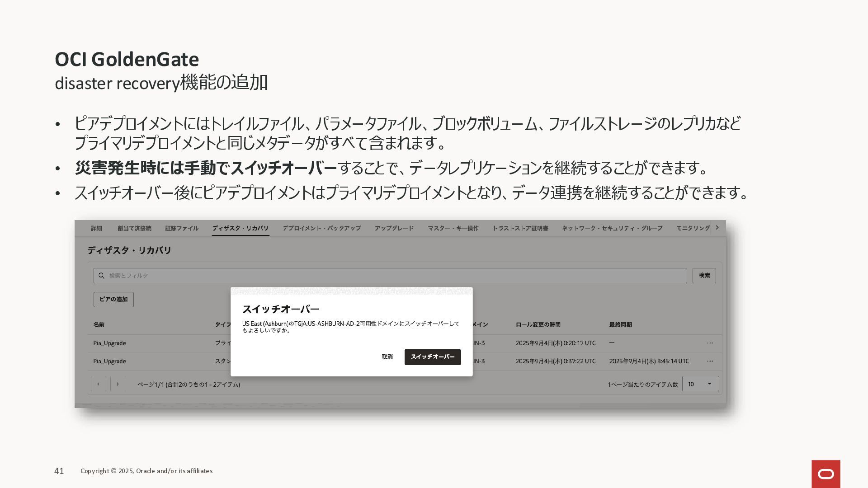This screenshot has height=488, width=868.
Task: Focus the 検索とフィルタ input field
Action: 390,276
